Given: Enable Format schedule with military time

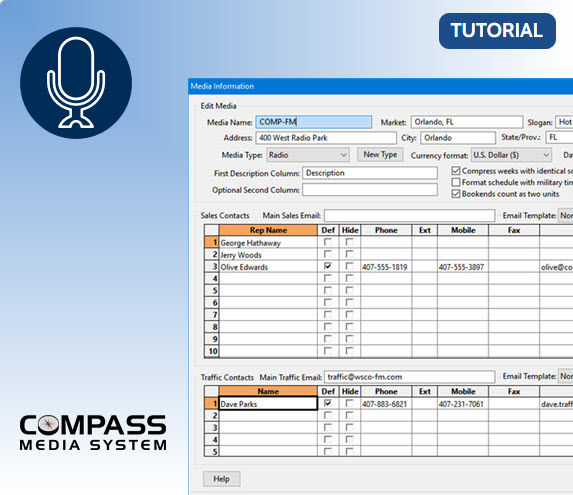Looking at the screenshot, I should (456, 182).
